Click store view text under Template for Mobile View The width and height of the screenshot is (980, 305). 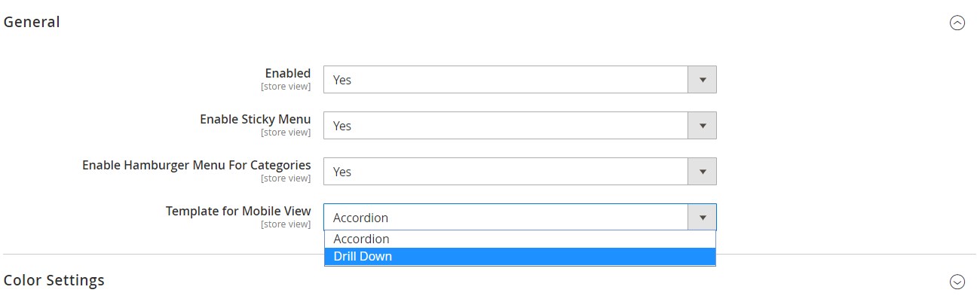pos(286,224)
